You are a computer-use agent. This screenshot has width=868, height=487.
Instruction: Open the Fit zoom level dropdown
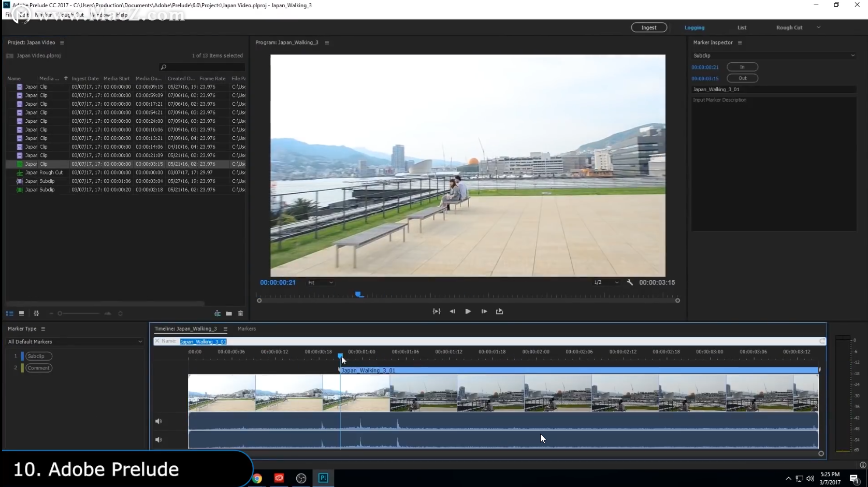[x=321, y=282]
